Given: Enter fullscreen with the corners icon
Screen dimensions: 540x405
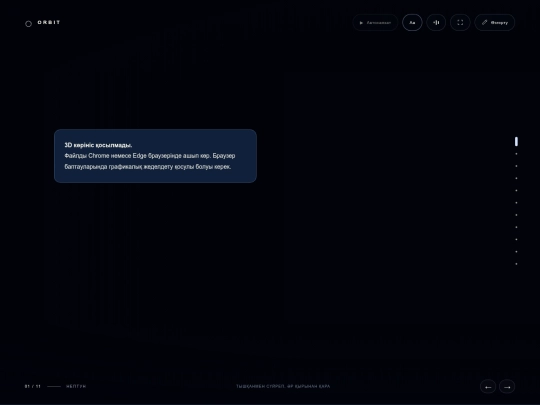Looking at the screenshot, I should (x=460, y=23).
